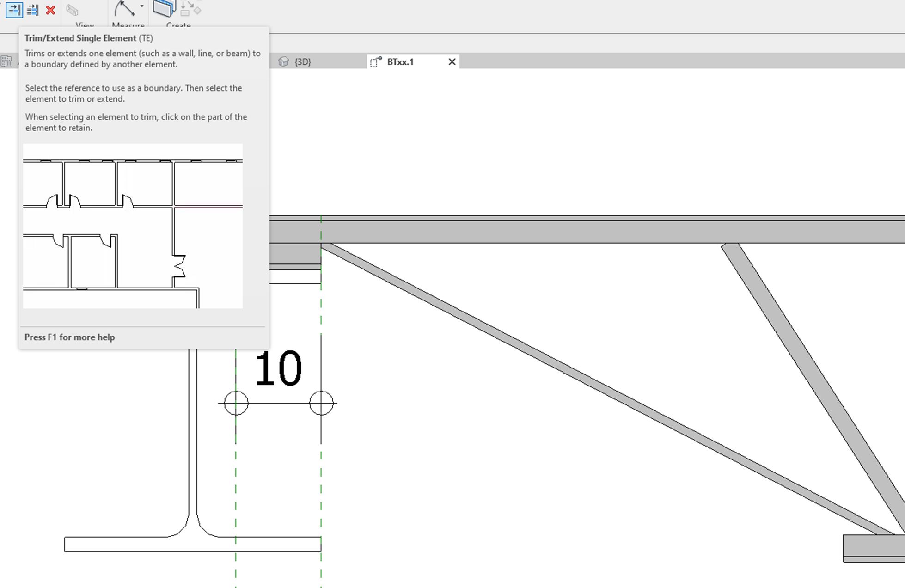Open the Project Browser icon at the left edge

(6, 61)
